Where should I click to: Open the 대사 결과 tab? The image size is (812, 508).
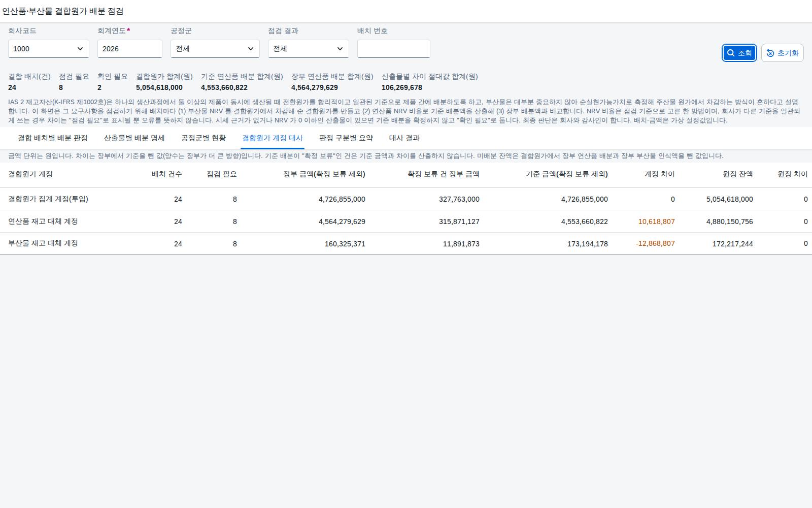(404, 138)
